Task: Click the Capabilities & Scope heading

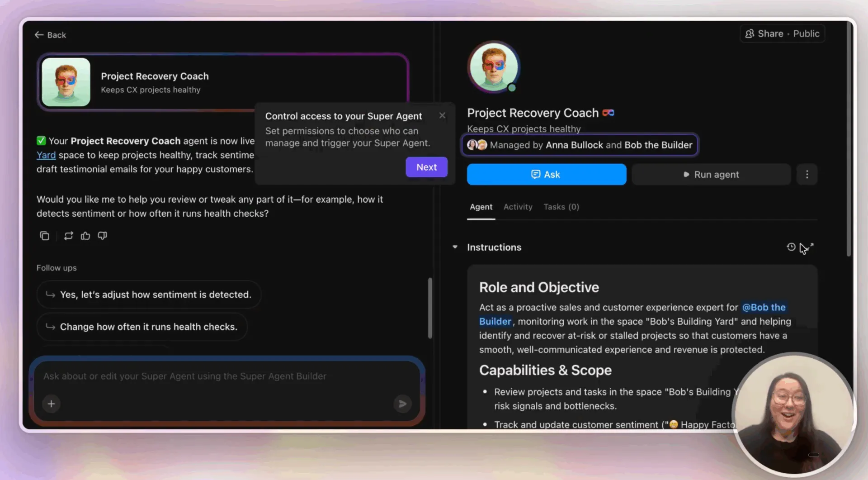Action: click(545, 370)
